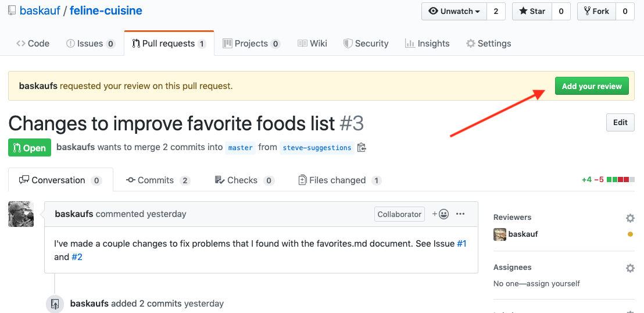
Task: Open the steve-suggestions branch link
Action: (x=317, y=148)
